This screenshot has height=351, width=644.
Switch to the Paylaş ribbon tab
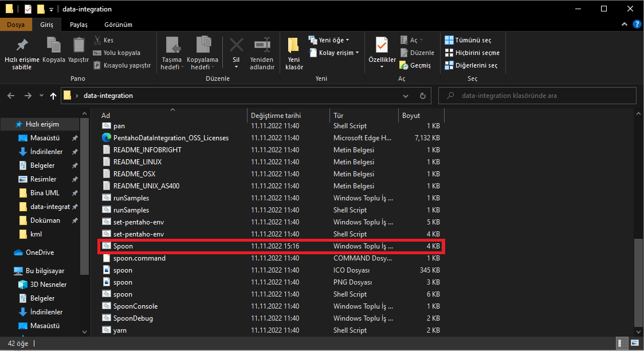(x=78, y=25)
